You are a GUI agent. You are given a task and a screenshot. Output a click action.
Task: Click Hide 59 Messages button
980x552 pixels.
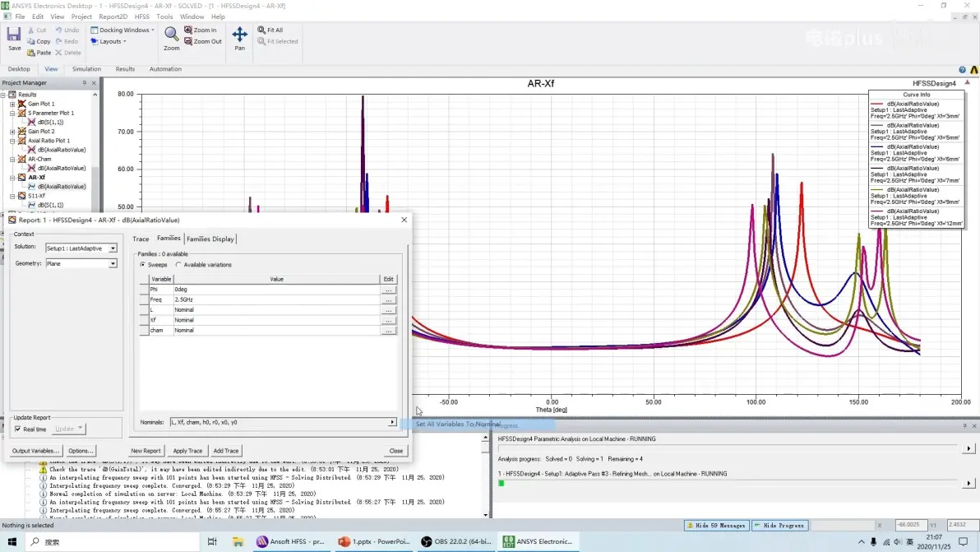click(x=716, y=526)
